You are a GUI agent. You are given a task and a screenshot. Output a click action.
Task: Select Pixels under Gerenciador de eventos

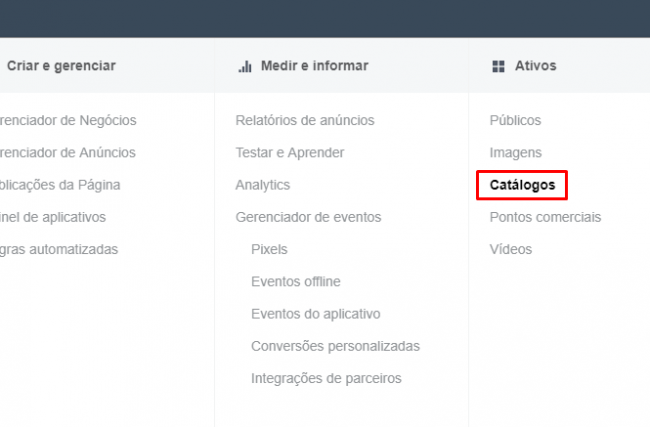pyautogui.click(x=269, y=249)
